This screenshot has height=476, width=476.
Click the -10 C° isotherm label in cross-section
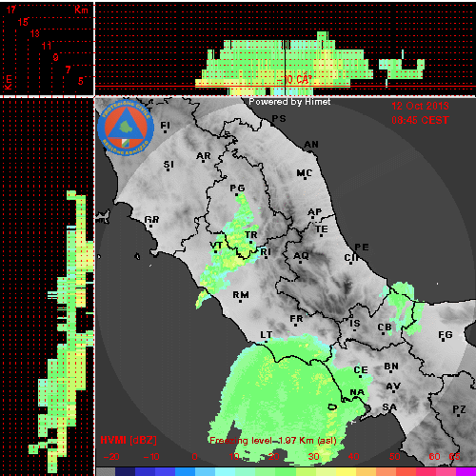tap(294, 79)
